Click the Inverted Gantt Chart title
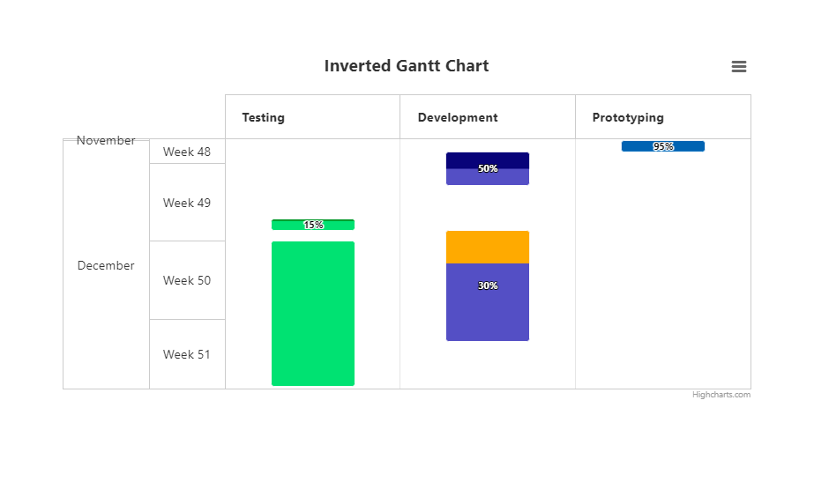This screenshot has height=504, width=814. coord(407,66)
